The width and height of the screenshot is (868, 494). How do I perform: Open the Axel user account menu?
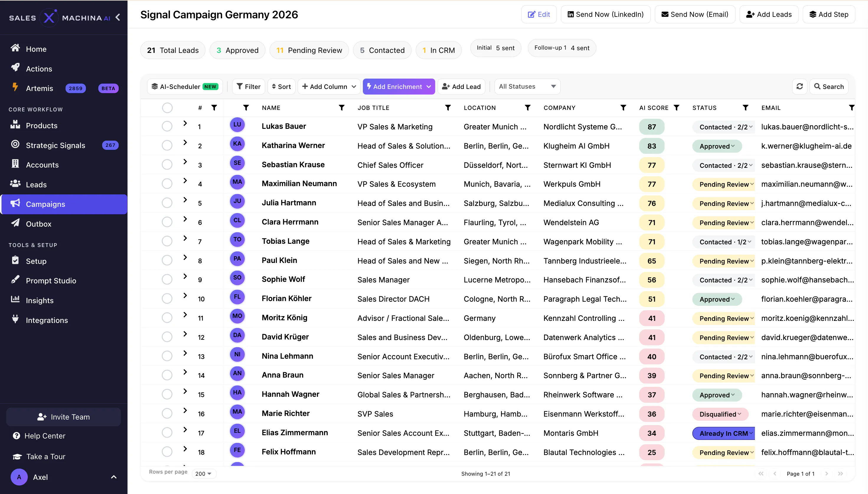click(x=64, y=477)
